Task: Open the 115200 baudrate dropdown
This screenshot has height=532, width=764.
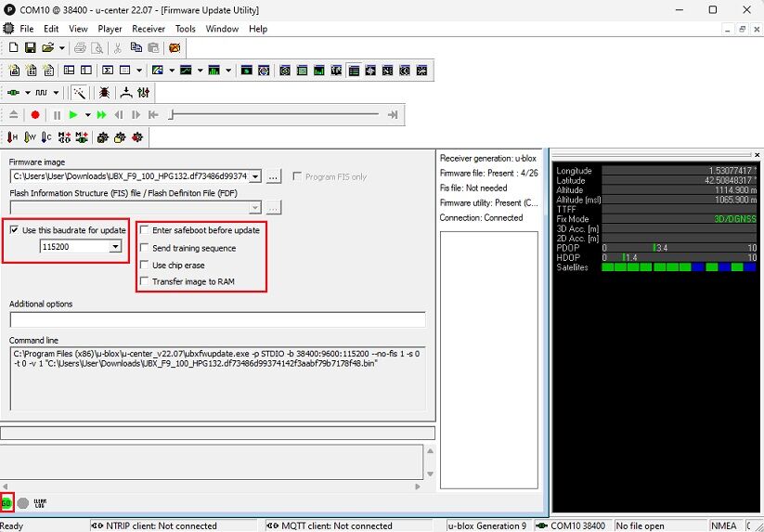Action: pos(115,247)
